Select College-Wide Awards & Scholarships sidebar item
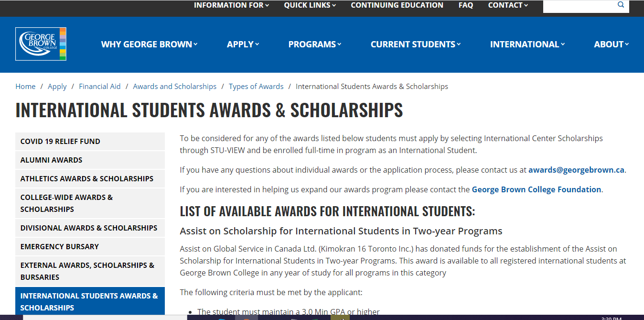This screenshot has height=320, width=644. click(x=90, y=203)
